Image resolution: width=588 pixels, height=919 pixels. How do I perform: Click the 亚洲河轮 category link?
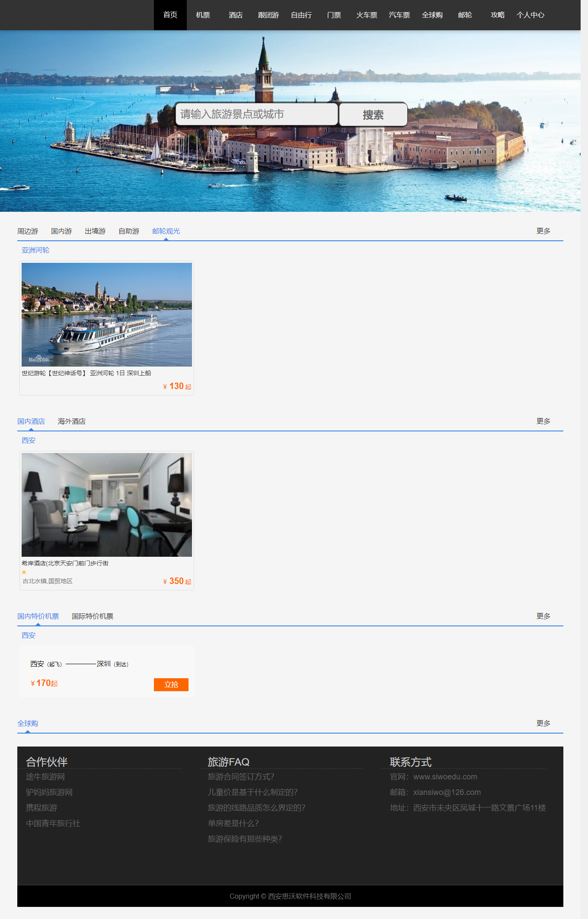[35, 250]
